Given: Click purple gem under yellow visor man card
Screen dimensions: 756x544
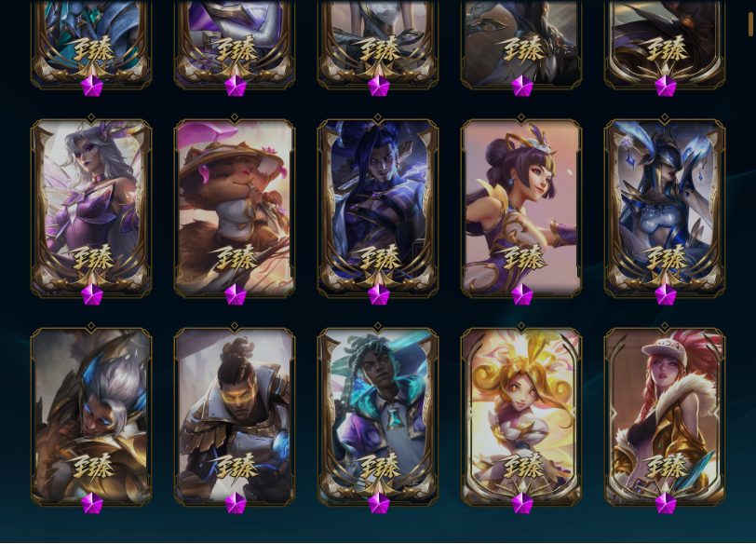Looking at the screenshot, I should 236,503.
